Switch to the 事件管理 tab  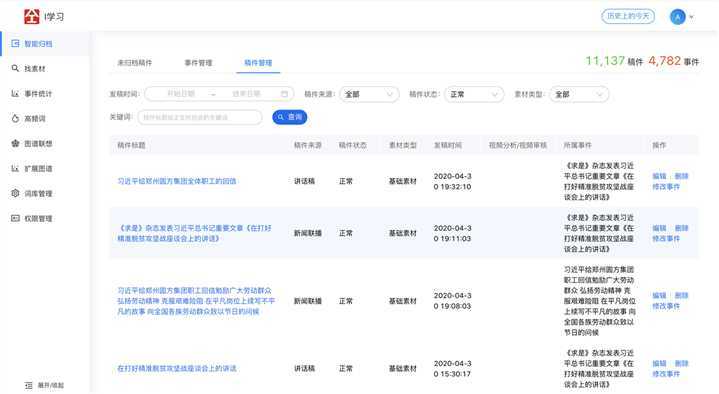tap(198, 63)
